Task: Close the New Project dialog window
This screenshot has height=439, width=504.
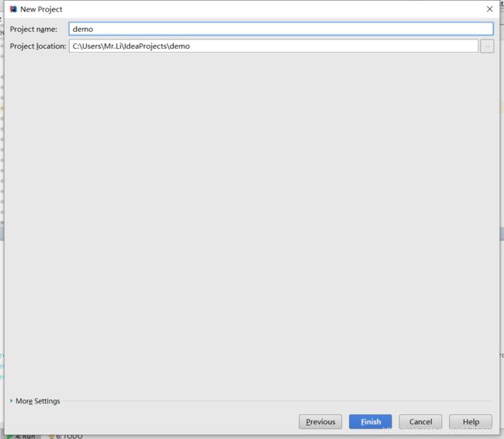Action: (489, 9)
